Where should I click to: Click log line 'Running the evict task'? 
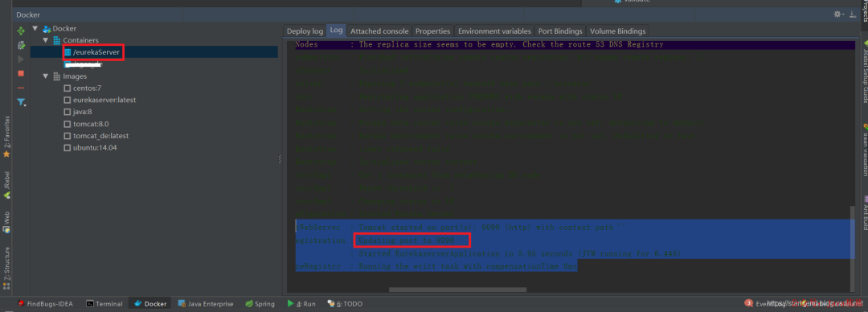[x=468, y=266]
